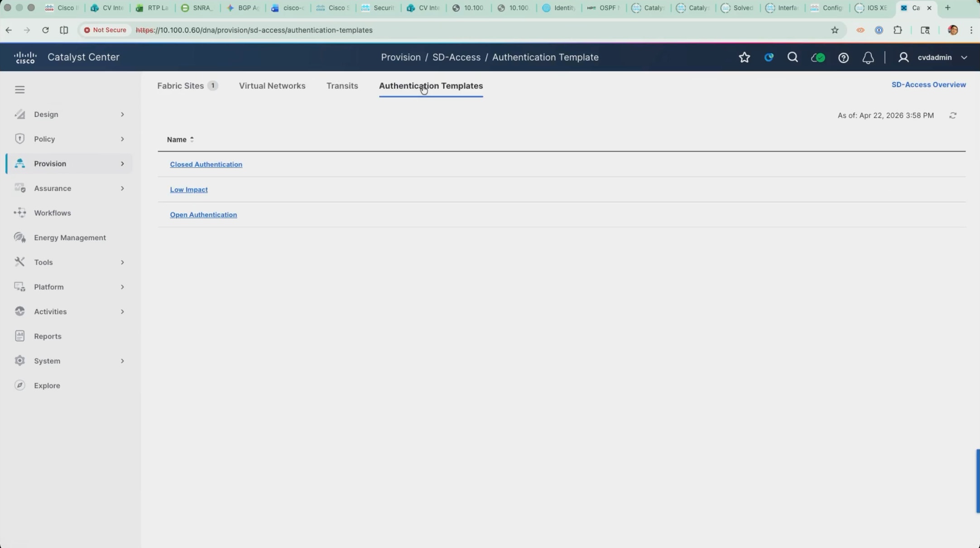
Task: Open Chrome three-dot menu
Action: click(971, 30)
